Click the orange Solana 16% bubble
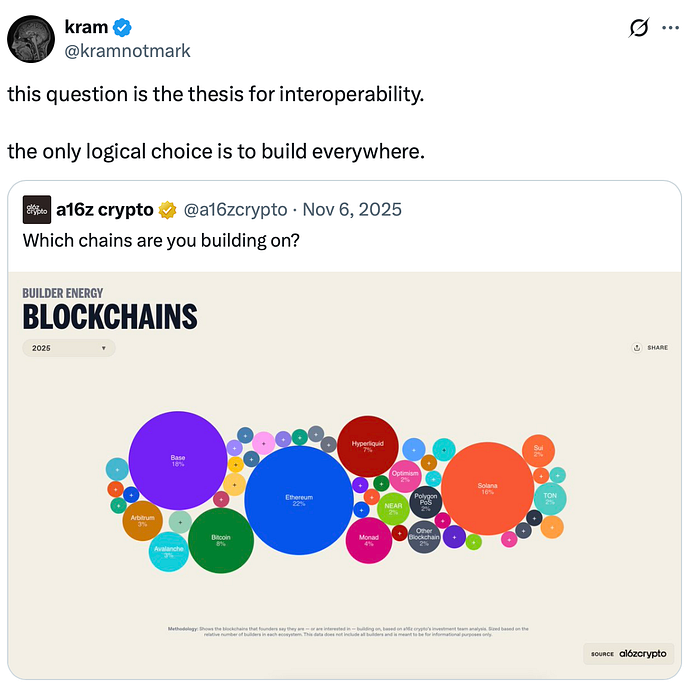Viewport: 700px width, 696px height. (488, 488)
